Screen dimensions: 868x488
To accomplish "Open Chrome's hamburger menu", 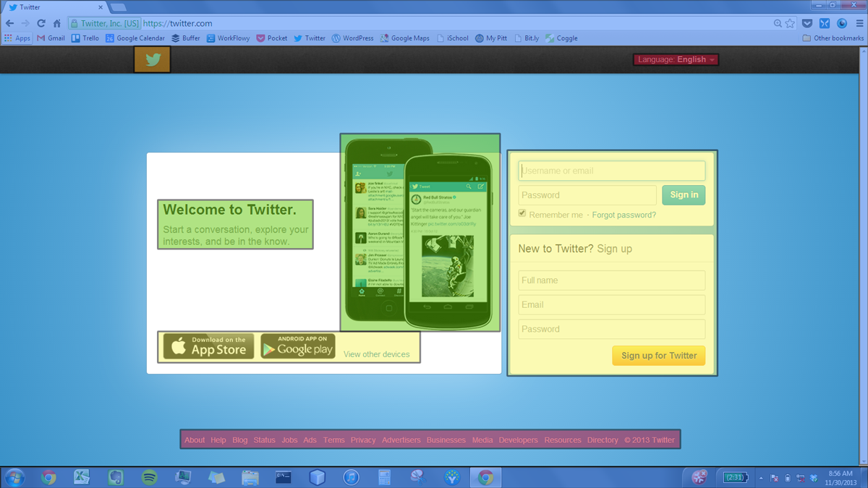I will coord(858,23).
